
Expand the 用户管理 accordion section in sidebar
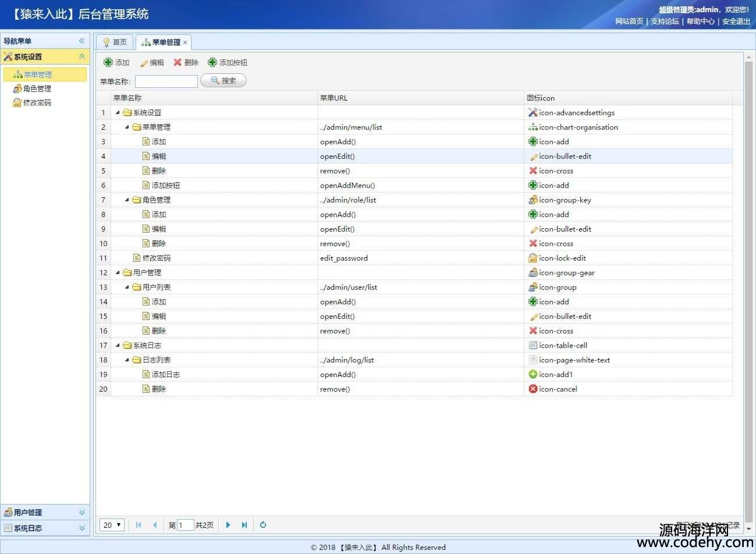pos(81,513)
